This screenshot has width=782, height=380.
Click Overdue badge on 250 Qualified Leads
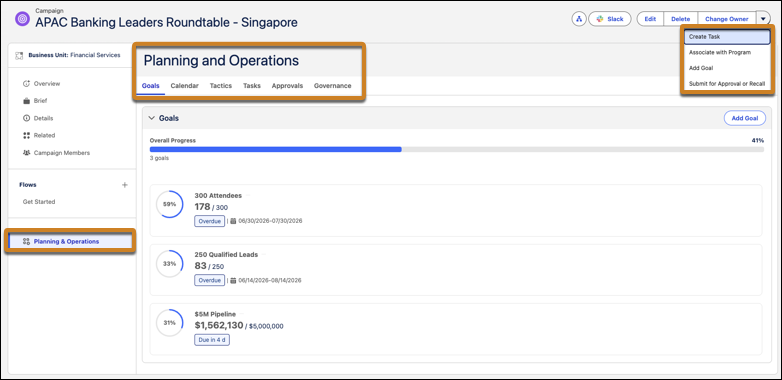pyautogui.click(x=209, y=280)
